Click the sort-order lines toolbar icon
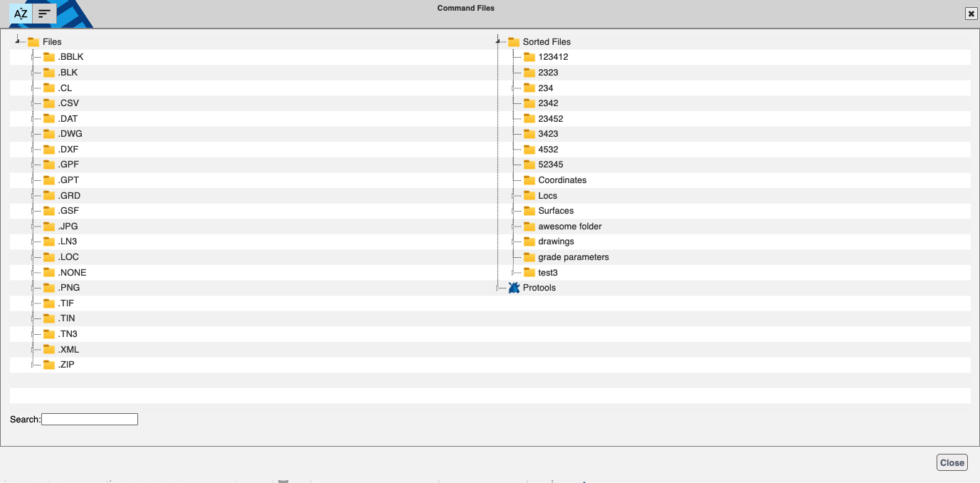The image size is (980, 483). click(44, 14)
